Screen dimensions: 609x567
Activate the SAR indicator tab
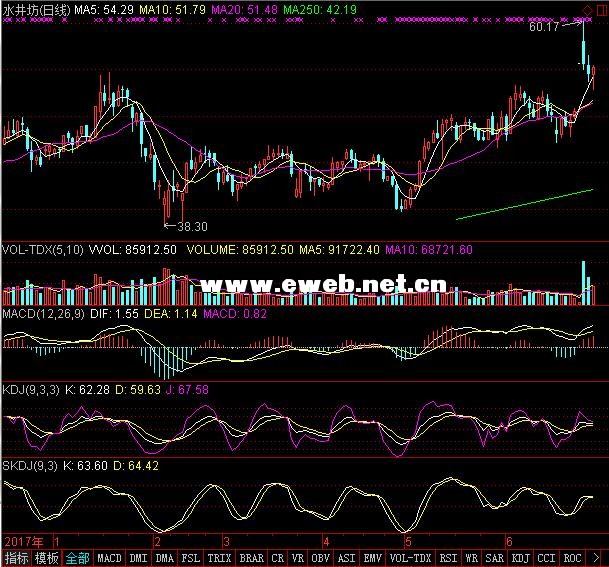point(494,558)
